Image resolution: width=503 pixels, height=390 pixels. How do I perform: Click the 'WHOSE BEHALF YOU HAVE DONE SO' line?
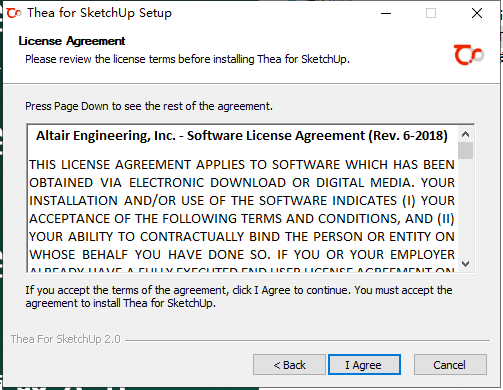click(242, 255)
